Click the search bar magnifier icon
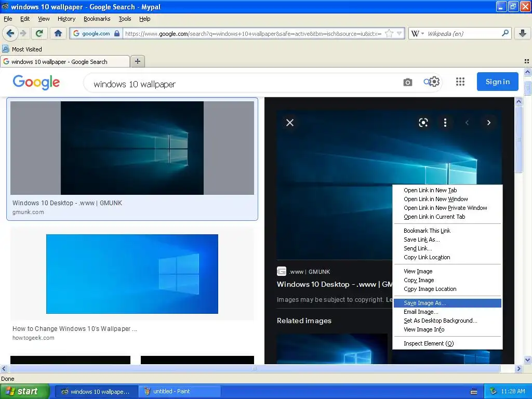 505,33
